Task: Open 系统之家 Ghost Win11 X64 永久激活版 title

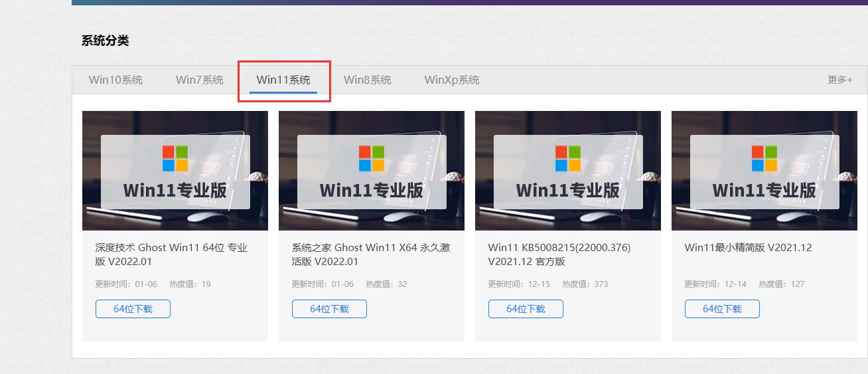Action: [x=371, y=254]
